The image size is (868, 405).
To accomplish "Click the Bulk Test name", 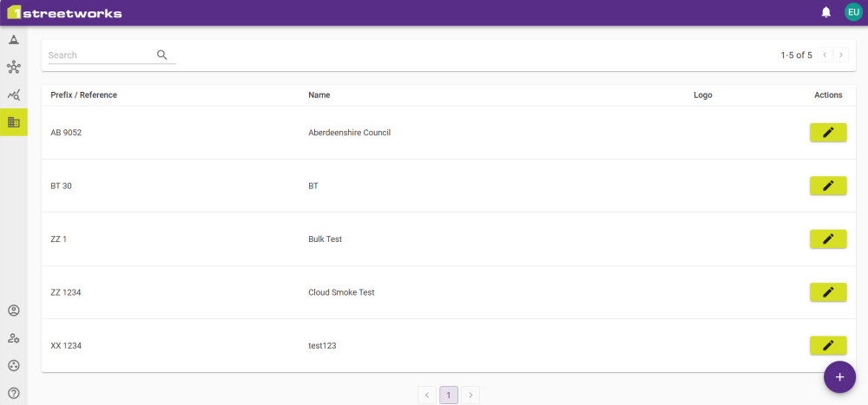I will pyautogui.click(x=325, y=239).
